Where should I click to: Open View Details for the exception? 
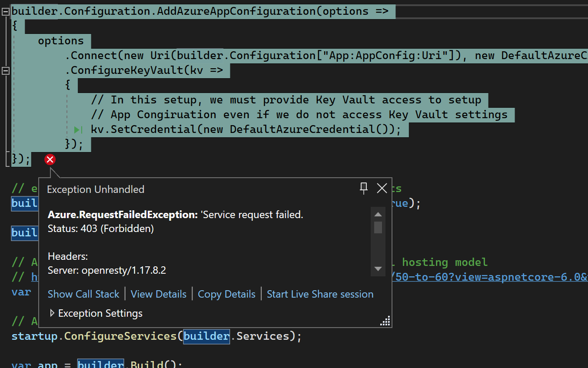point(159,294)
